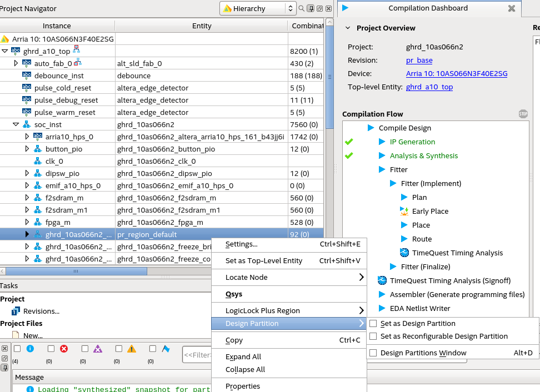Open the Hierarchy dropdown
540x392 pixels.
[x=258, y=8]
